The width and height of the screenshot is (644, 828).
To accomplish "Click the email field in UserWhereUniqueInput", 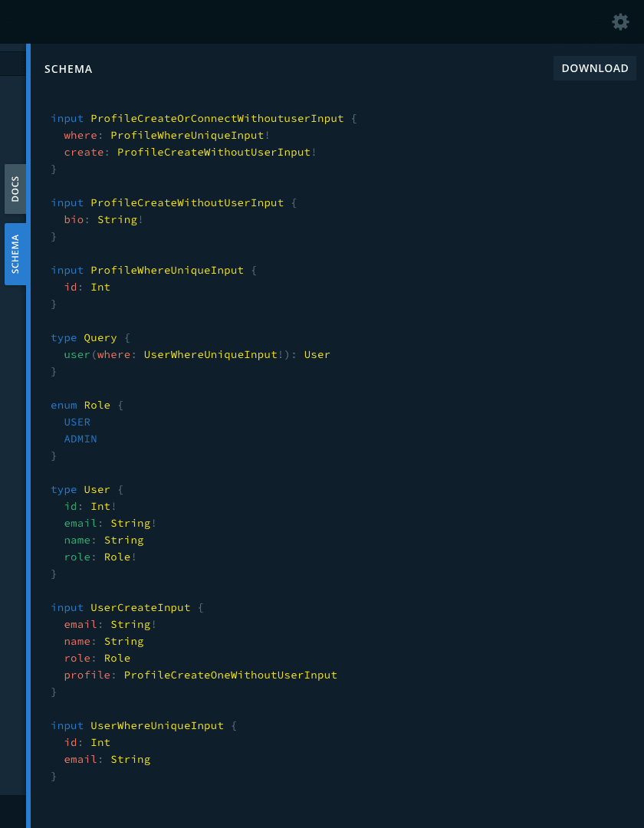I will point(80,759).
